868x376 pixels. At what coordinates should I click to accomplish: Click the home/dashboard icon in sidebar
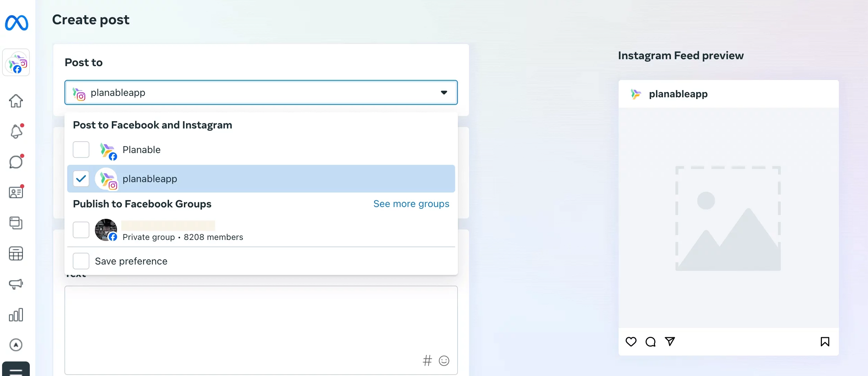tap(16, 100)
